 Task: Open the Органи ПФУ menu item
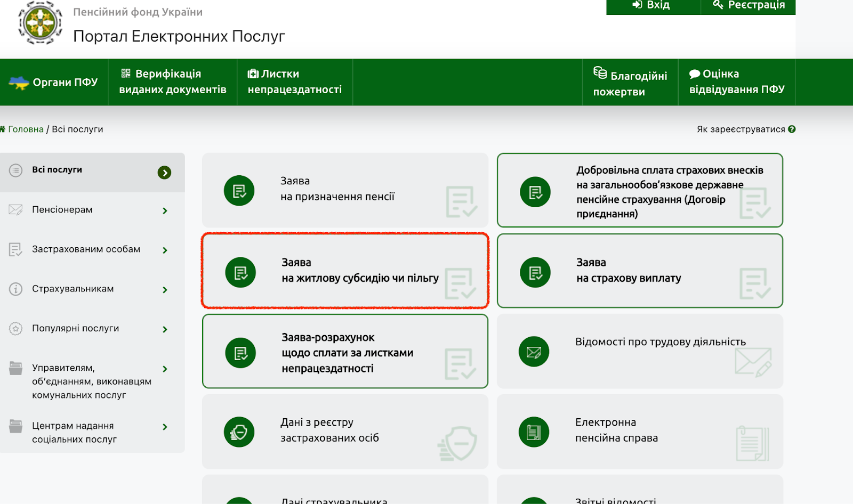[x=54, y=82]
